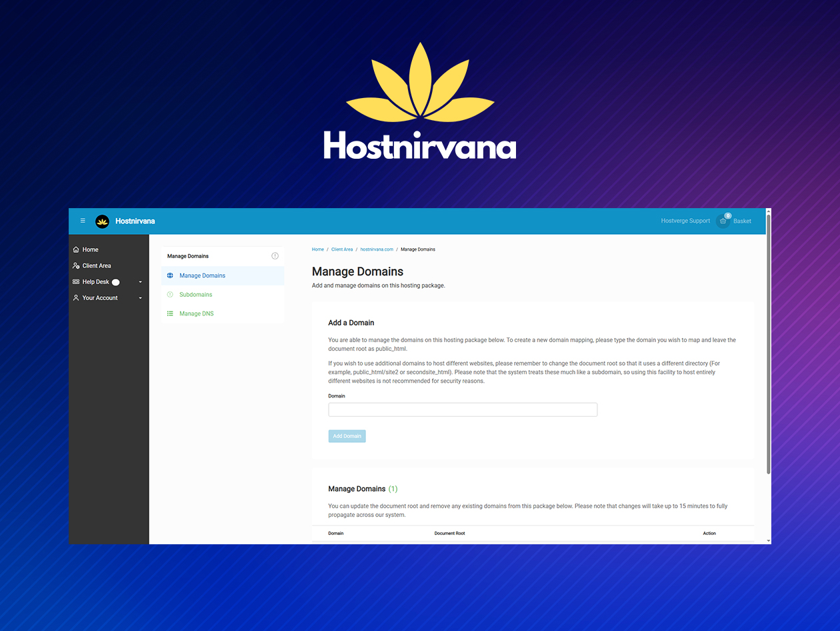Click the Home house icon in sidebar
The height and width of the screenshot is (631, 840).
point(75,249)
